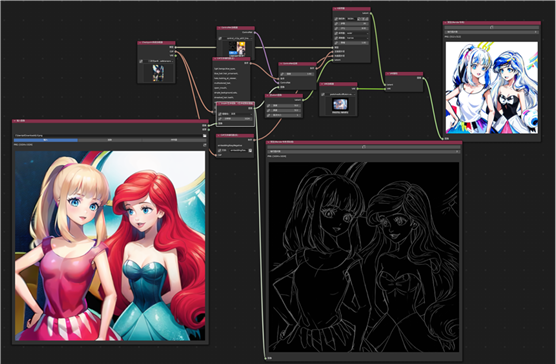Open the VAE loader model dropdown
Image resolution: width=556 pixels, height=364 pixels.
341,94
